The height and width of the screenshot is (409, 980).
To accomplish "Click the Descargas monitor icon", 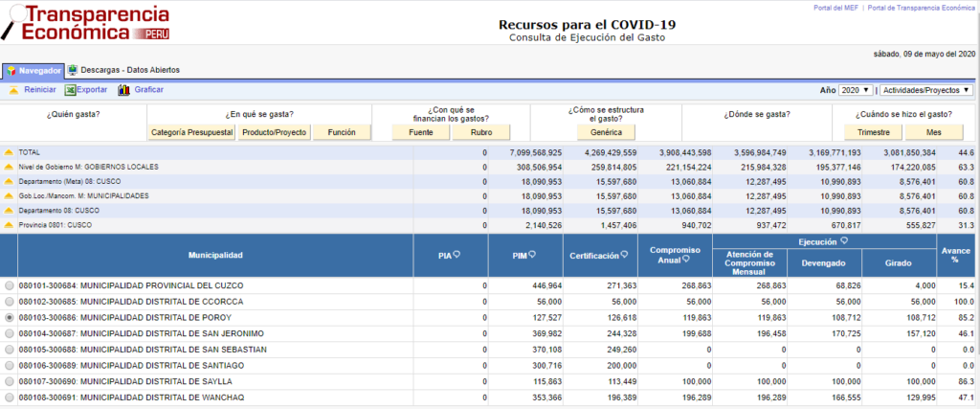I will [73, 70].
